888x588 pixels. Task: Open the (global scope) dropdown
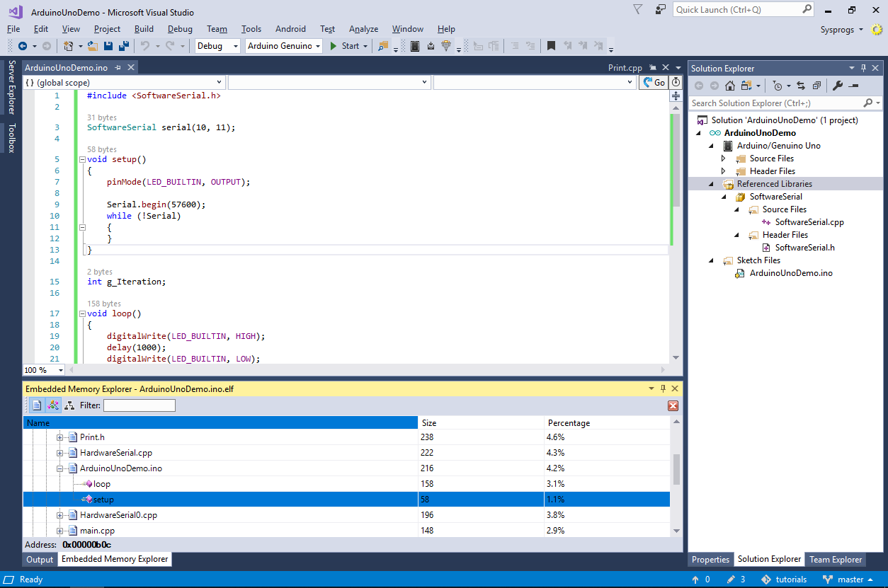(x=124, y=82)
